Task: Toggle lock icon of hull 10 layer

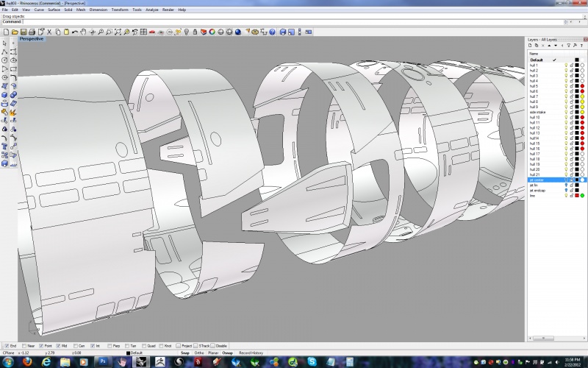Action: (x=572, y=117)
